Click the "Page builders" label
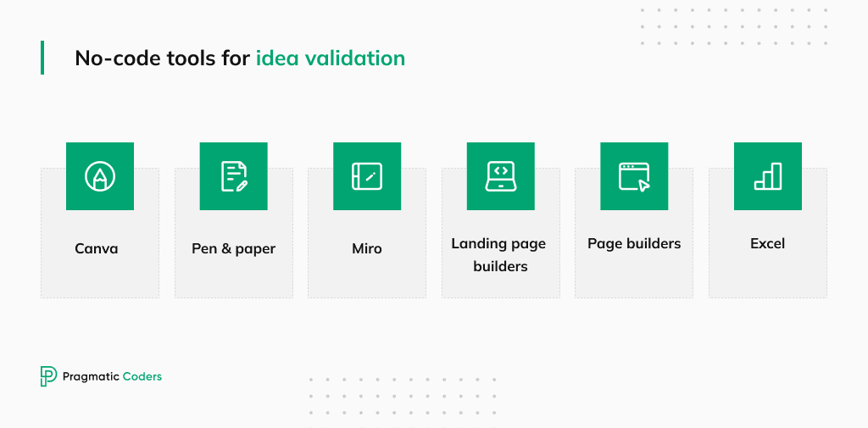The height and width of the screenshot is (428, 868). [634, 244]
